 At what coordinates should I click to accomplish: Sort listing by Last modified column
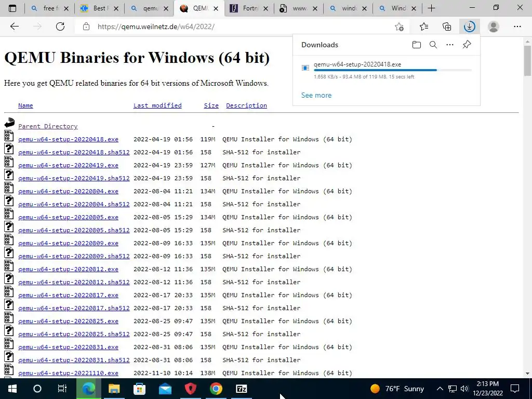pos(157,105)
